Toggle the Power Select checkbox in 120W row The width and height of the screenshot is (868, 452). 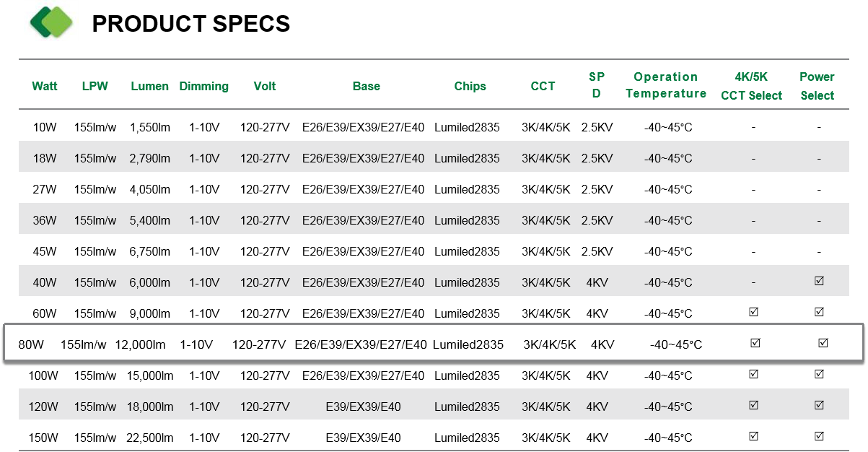819,406
